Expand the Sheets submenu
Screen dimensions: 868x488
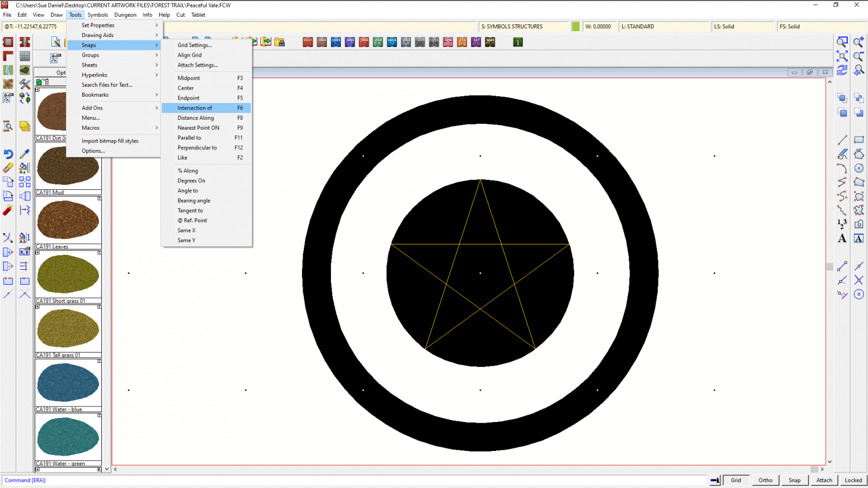pyautogui.click(x=113, y=65)
